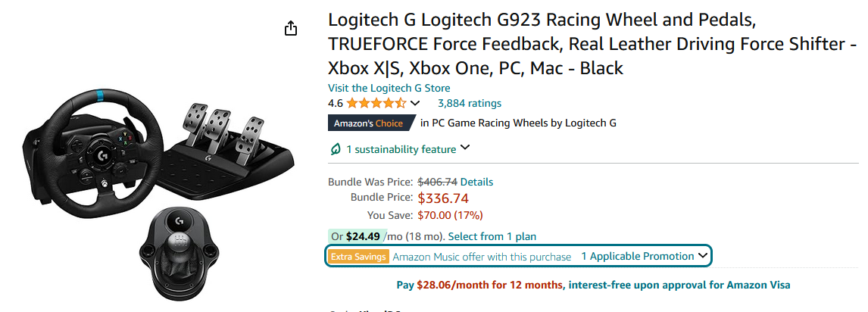Screen dimensions: 868x312
Task: Click the Details link beside Bundle Was Price
Action: [x=476, y=182]
